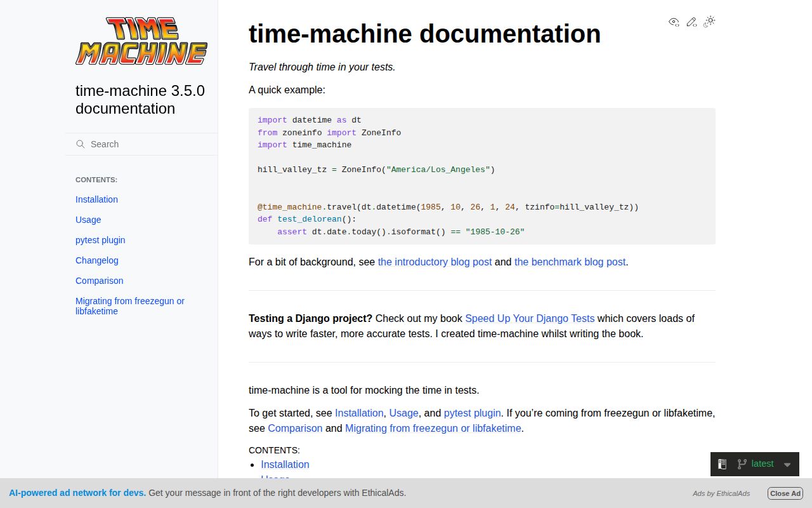812x508 pixels.
Task: Focus the sidebar Search field
Action: (141, 144)
